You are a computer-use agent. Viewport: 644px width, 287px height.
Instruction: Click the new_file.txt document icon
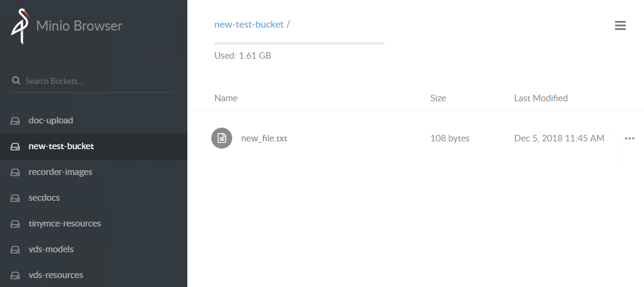click(x=222, y=138)
